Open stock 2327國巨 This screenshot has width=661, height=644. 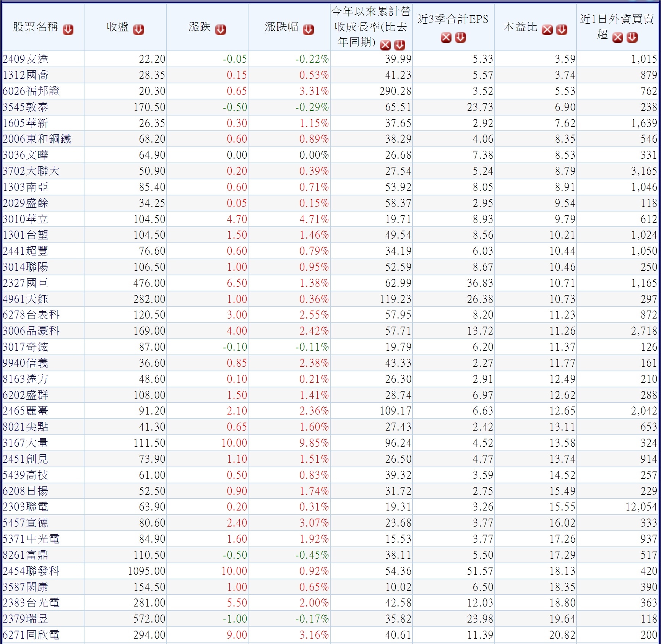[26, 283]
